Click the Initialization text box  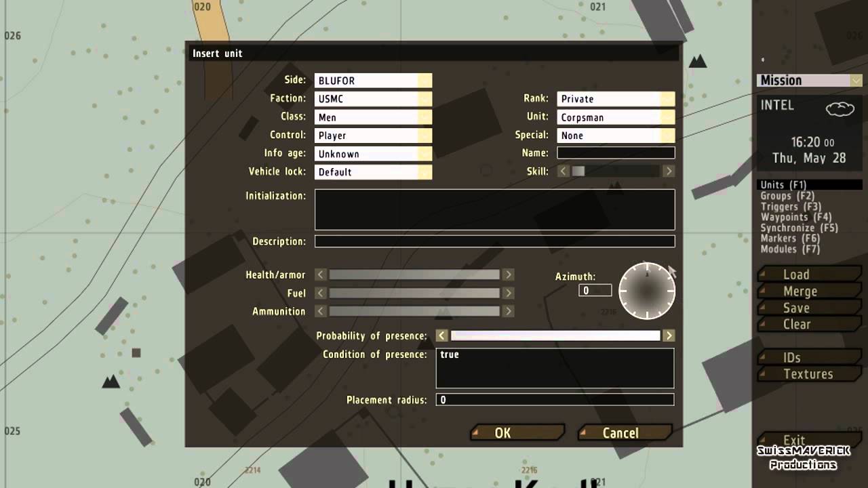[x=495, y=209]
